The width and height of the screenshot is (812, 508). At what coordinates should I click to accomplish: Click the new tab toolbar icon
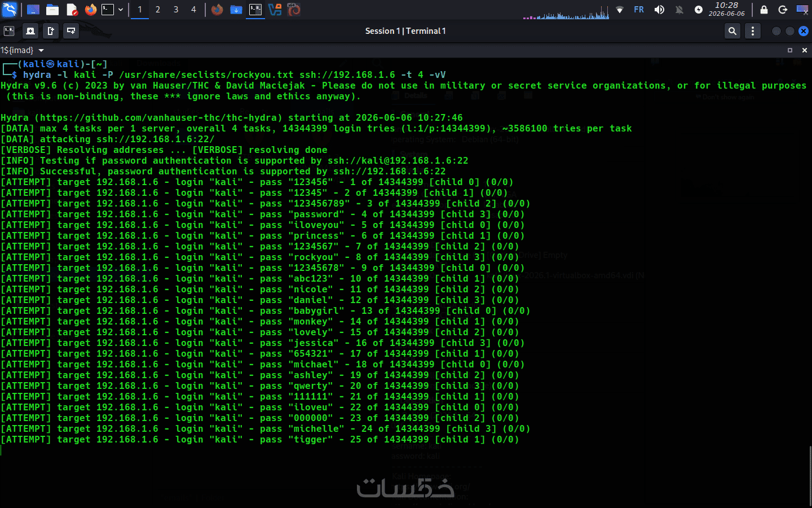(51, 31)
